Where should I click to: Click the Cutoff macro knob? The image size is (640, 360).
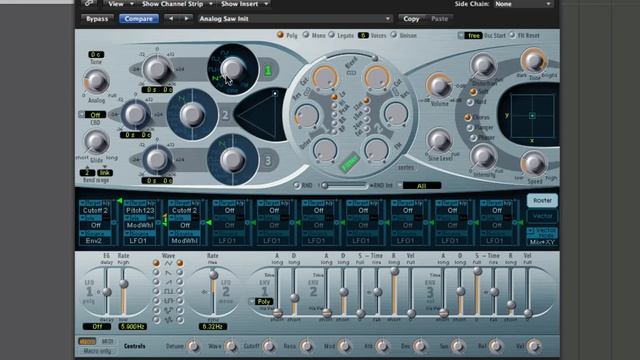click(269, 346)
